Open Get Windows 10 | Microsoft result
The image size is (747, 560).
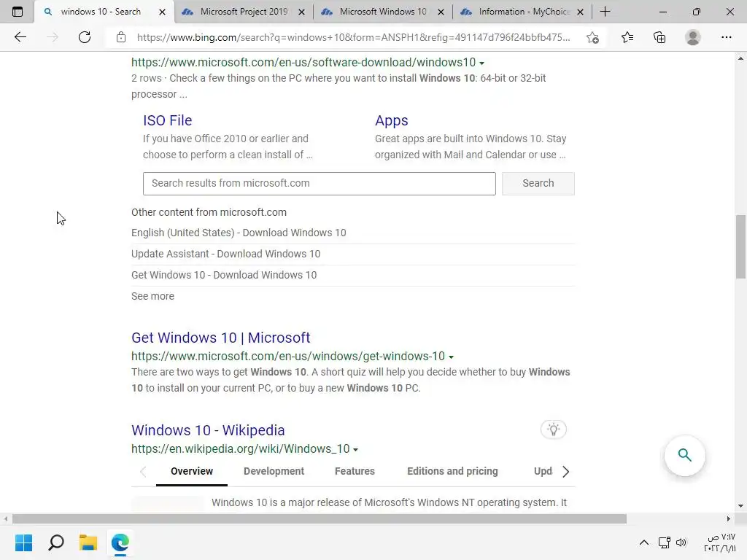pyautogui.click(x=220, y=338)
